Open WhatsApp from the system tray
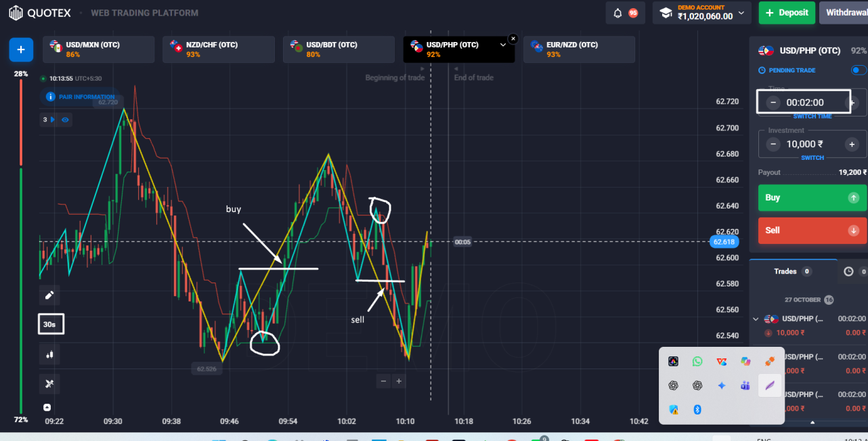 (x=697, y=362)
